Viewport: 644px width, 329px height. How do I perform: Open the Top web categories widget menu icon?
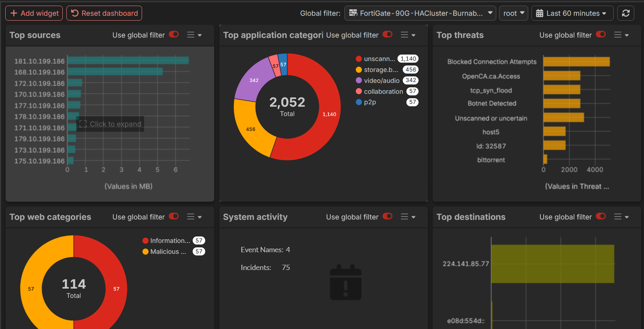point(194,217)
